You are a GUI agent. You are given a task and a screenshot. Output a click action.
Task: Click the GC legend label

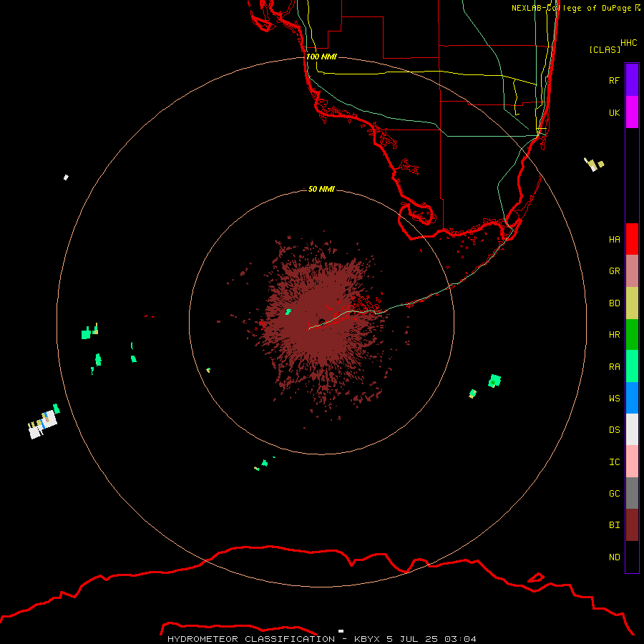point(614,494)
